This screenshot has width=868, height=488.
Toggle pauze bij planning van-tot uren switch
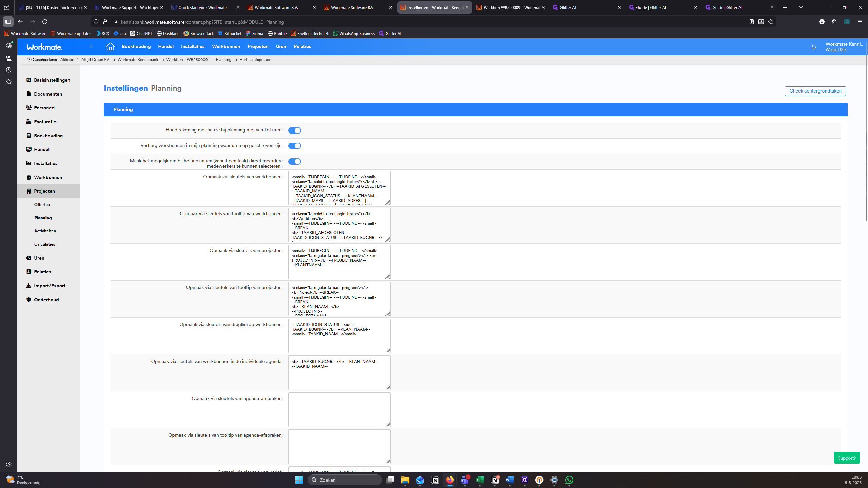point(294,130)
